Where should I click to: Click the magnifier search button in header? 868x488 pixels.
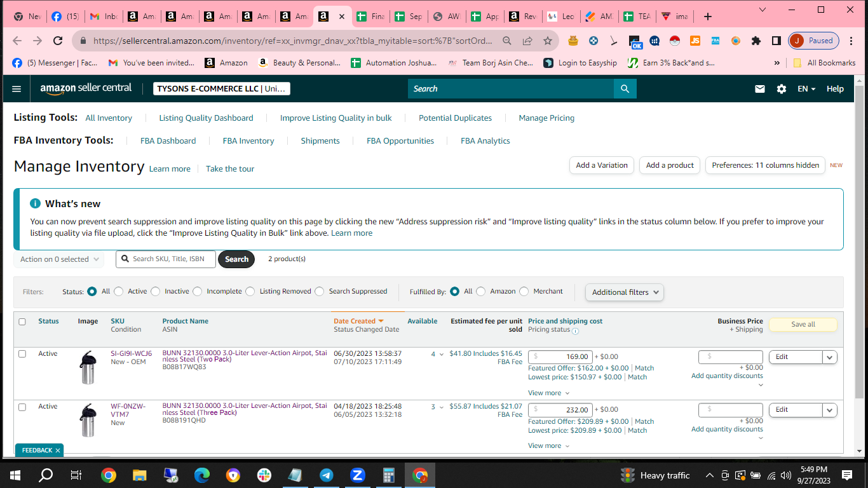625,89
